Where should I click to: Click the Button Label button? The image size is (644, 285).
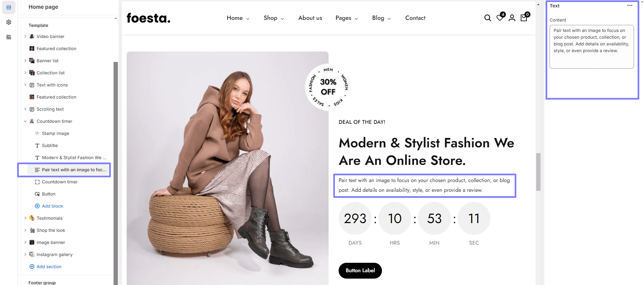[x=360, y=271]
